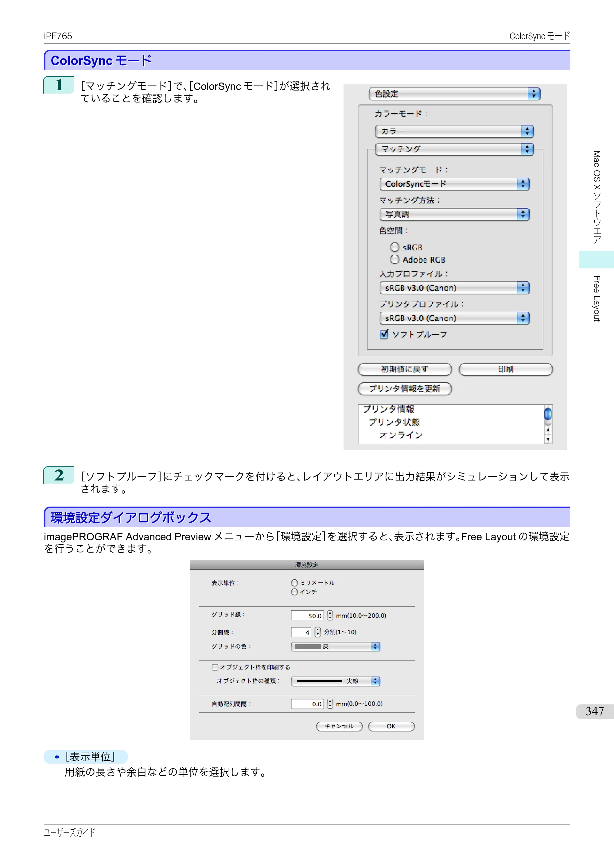Toggle the ソフトプルーフ checkbox
Screen dimensions: 614x868
[x=384, y=334]
